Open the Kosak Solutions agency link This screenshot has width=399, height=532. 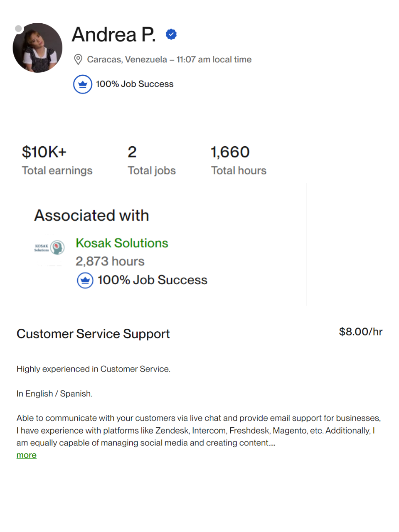pyautogui.click(x=122, y=243)
